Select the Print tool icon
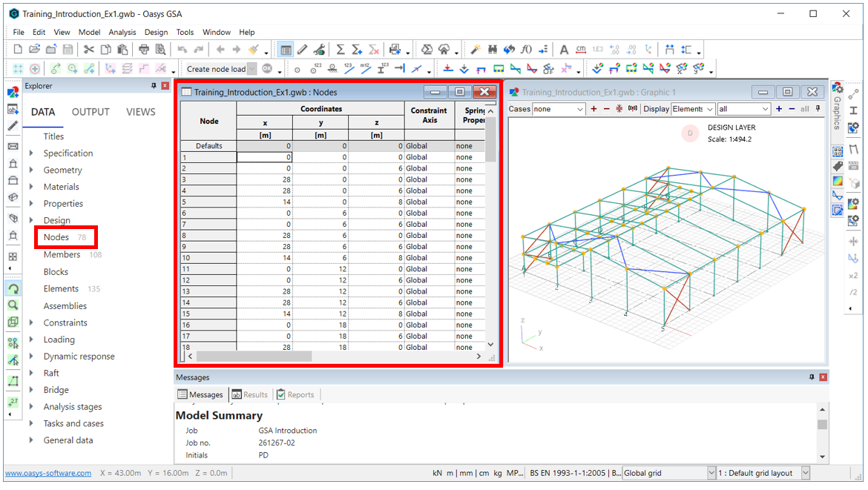The width and height of the screenshot is (868, 490). (143, 49)
